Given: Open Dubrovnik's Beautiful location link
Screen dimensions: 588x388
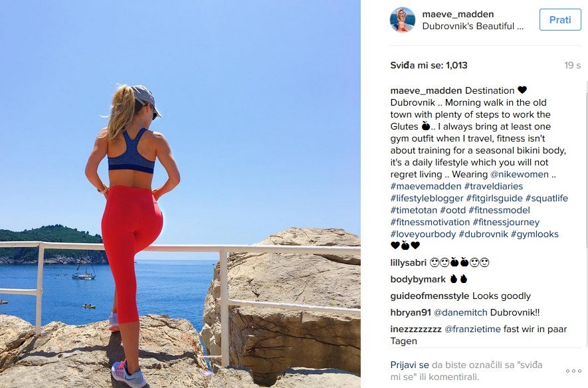Looking at the screenshot, I should click(x=472, y=26).
